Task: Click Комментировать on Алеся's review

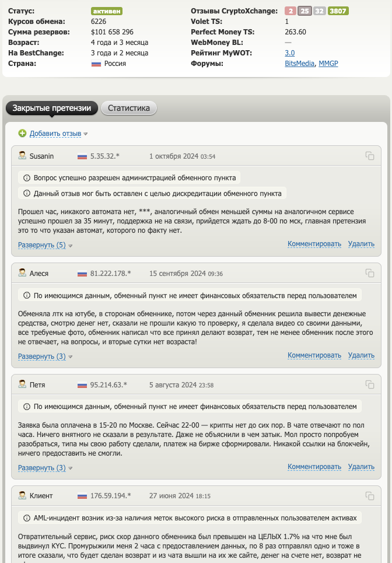Action: [x=314, y=355]
